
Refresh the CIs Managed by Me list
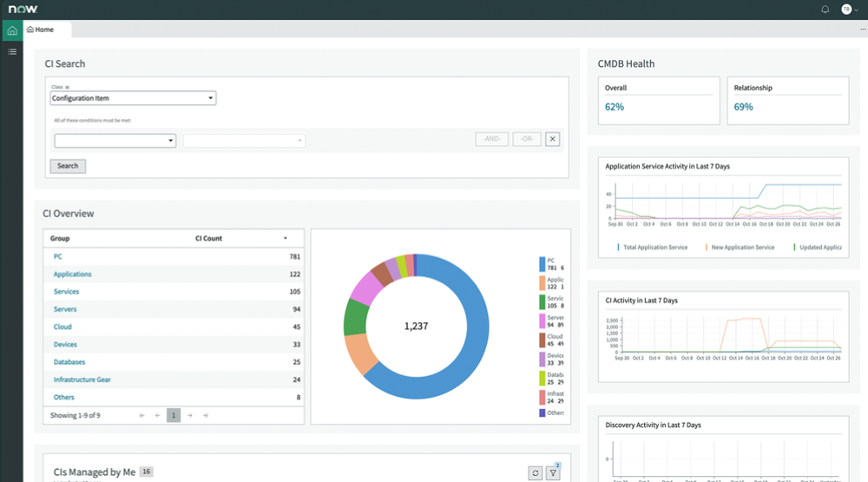(536, 473)
